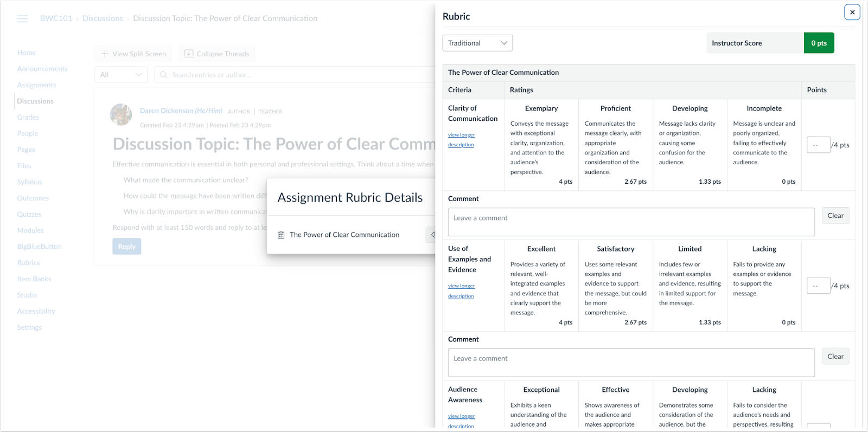The height and width of the screenshot is (432, 868).
Task: Click Collapse Threads button
Action: tap(216, 54)
